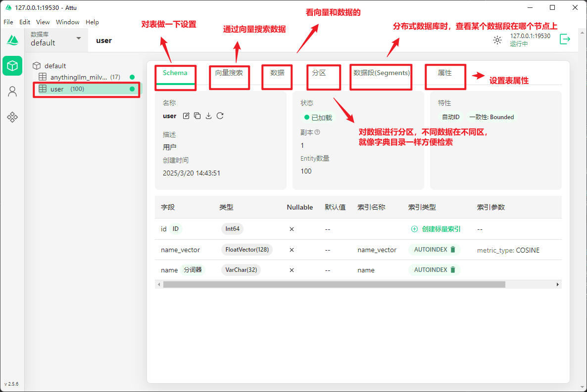Image resolution: width=587 pixels, height=392 pixels.
Task: Click the disconnect logout icon at top right
Action: 565,40
